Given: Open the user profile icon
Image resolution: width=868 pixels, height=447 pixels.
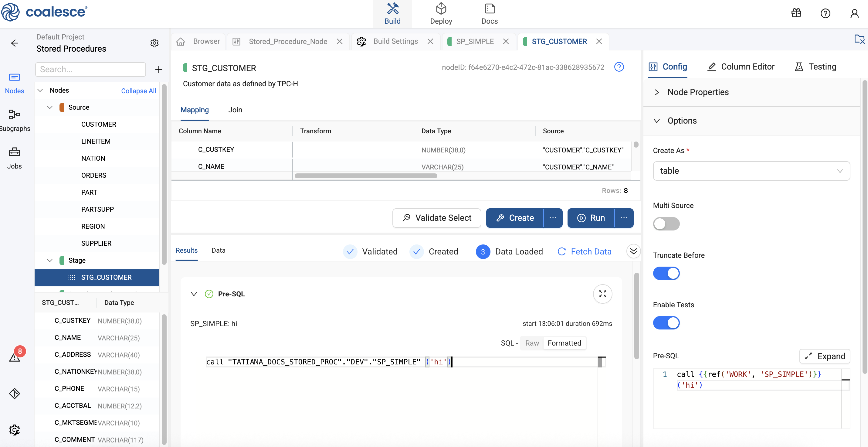Looking at the screenshot, I should [854, 13].
